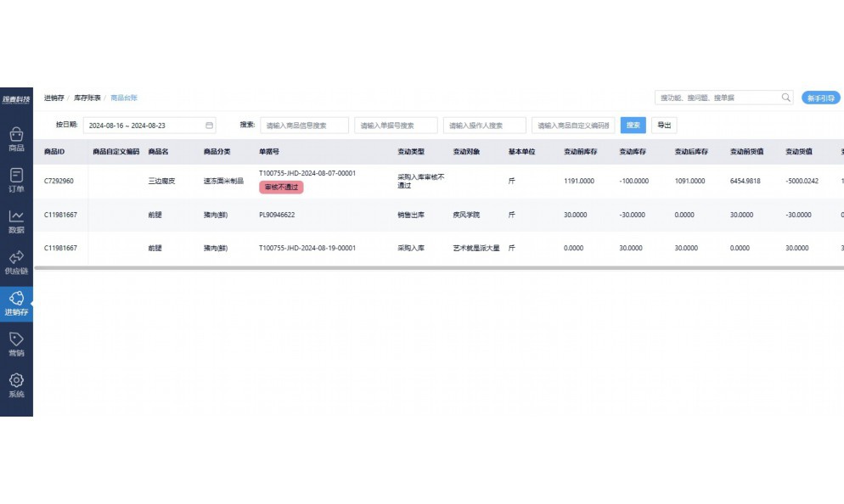Click the 观麦科技 logo at top left
Viewport: 844px width, 504px height.
coord(15,97)
